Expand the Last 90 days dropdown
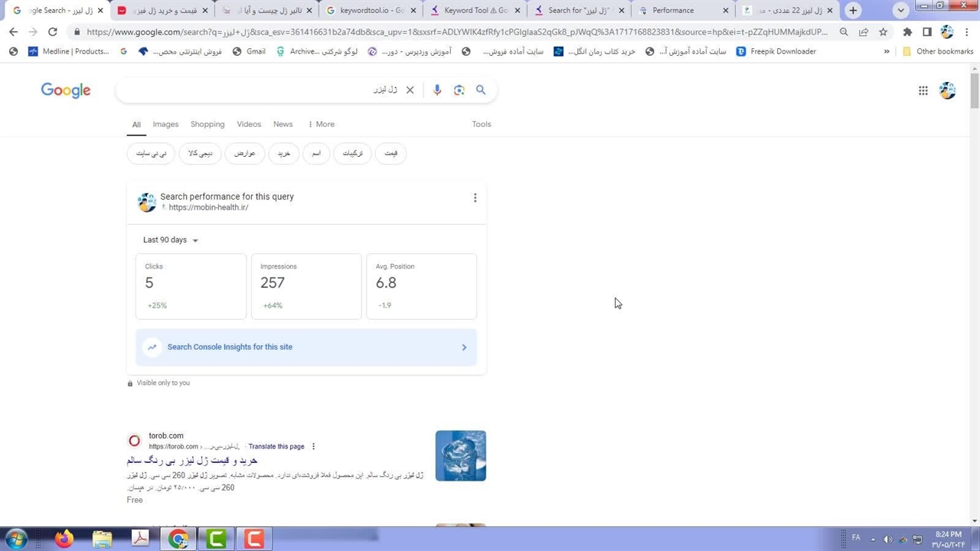 pos(171,240)
